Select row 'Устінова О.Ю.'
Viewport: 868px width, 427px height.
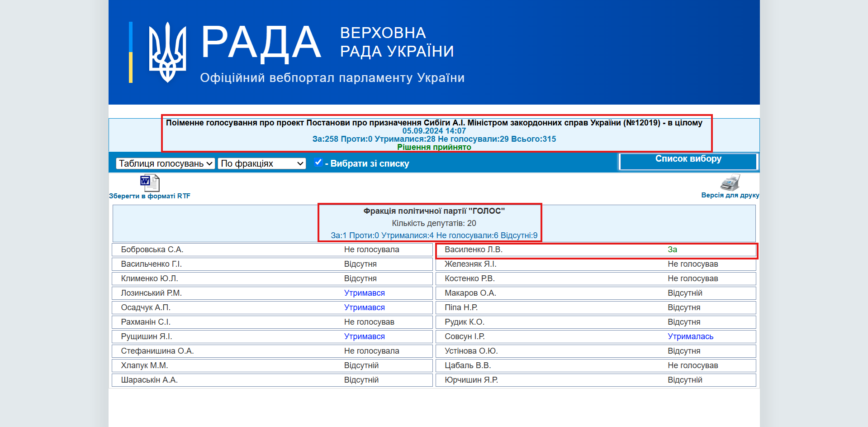596,351
